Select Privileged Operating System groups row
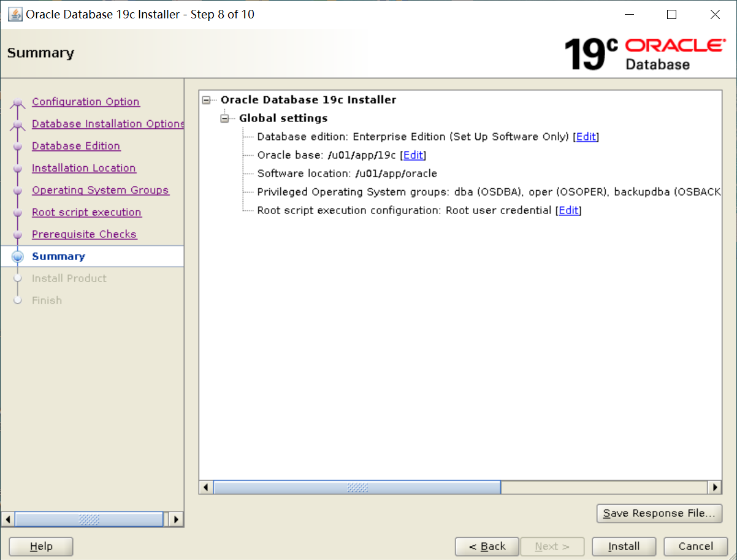This screenshot has height=560, width=737. [x=489, y=192]
